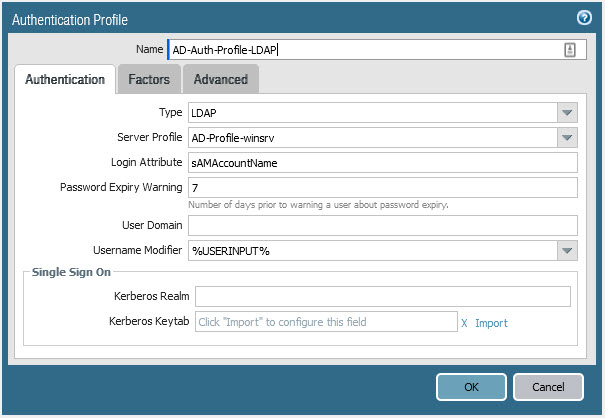The width and height of the screenshot is (605, 418).
Task: Expand the Username Modifier dropdown arrow
Action: [x=567, y=251]
